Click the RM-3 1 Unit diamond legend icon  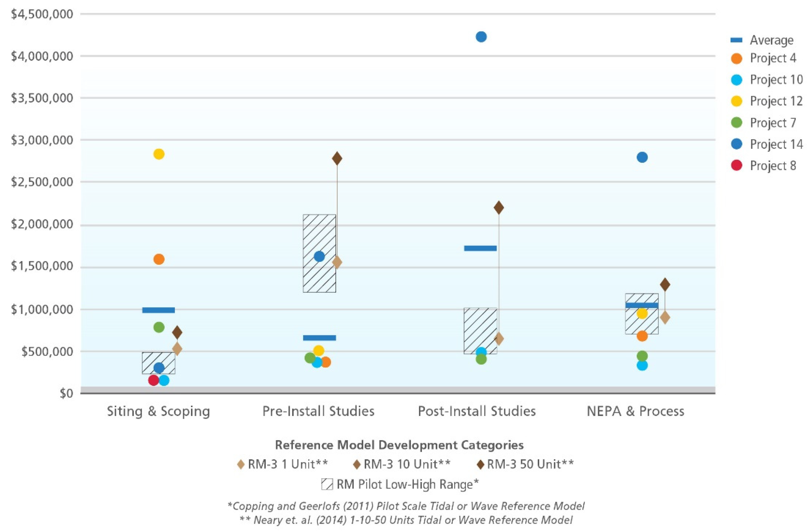241,465
